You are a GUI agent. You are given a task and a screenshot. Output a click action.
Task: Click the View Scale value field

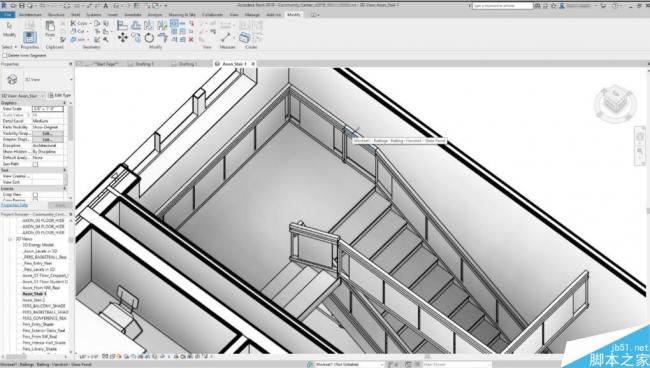pos(48,109)
